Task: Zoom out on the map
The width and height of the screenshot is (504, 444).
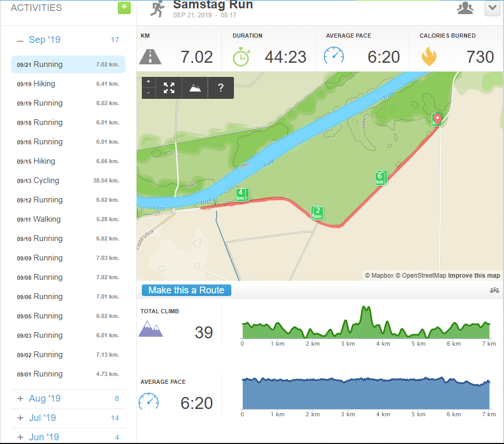Action: (x=149, y=93)
